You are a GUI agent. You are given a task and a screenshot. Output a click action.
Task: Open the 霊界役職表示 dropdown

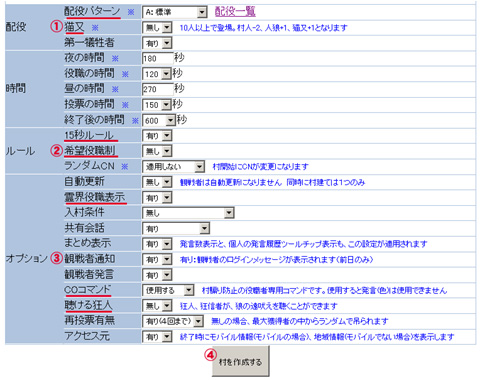pos(157,198)
